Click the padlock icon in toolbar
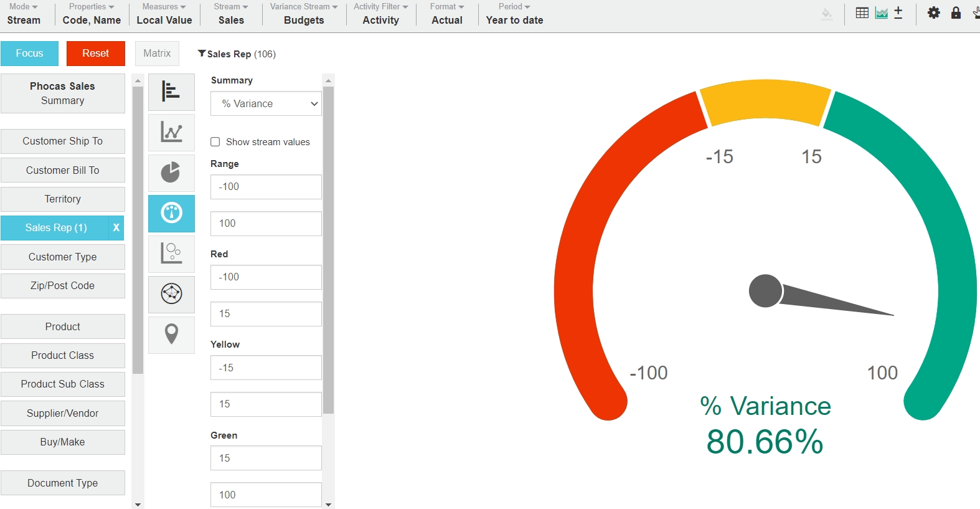 (x=956, y=13)
